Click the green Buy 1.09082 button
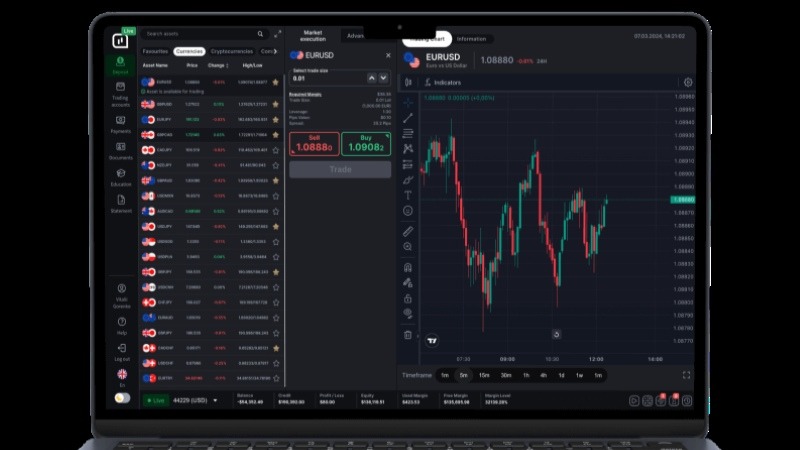The image size is (800, 450). click(x=366, y=144)
